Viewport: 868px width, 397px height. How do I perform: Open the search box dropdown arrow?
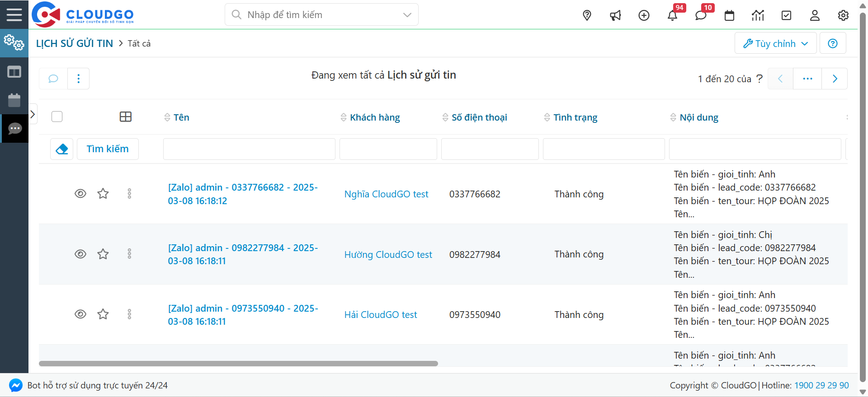click(407, 15)
